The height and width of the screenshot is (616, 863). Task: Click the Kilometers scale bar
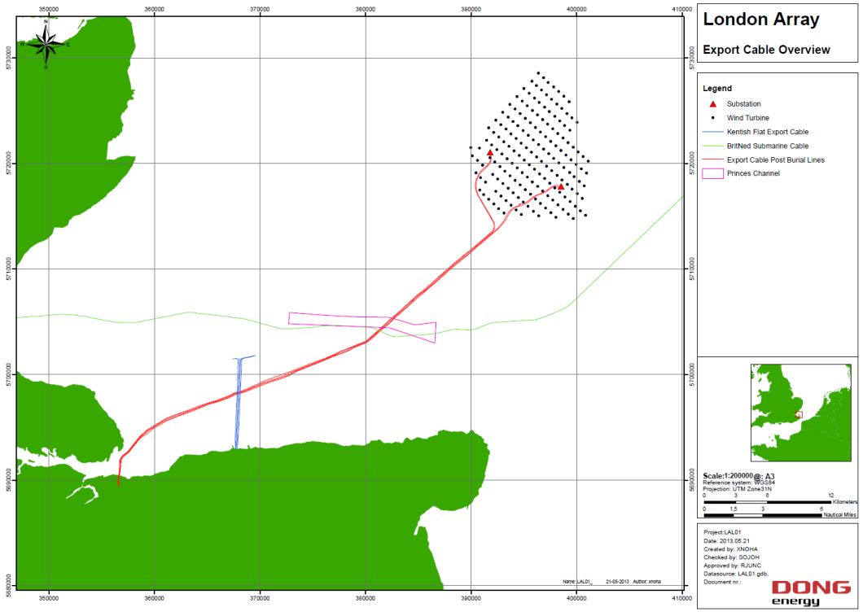click(768, 502)
